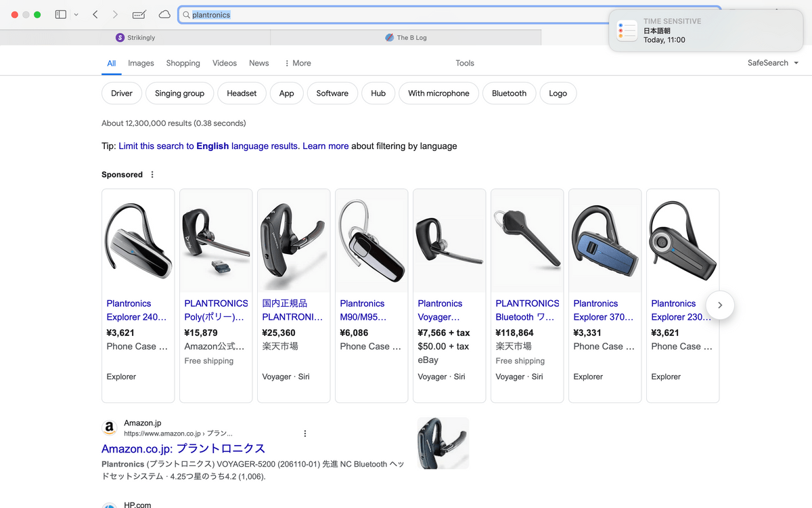The image size is (812, 508).
Task: Go forward with the forward arrow
Action: click(x=115, y=14)
